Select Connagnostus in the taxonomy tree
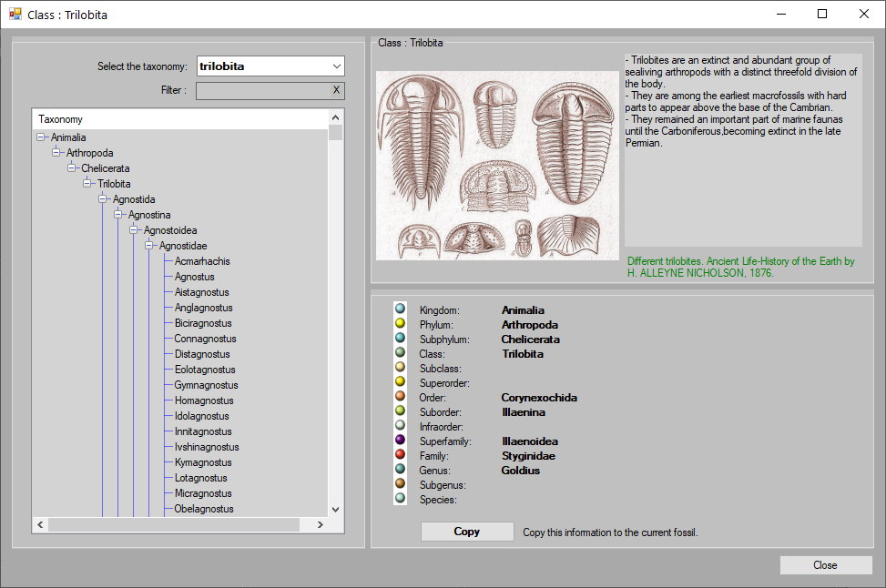This screenshot has height=588, width=886. [205, 339]
